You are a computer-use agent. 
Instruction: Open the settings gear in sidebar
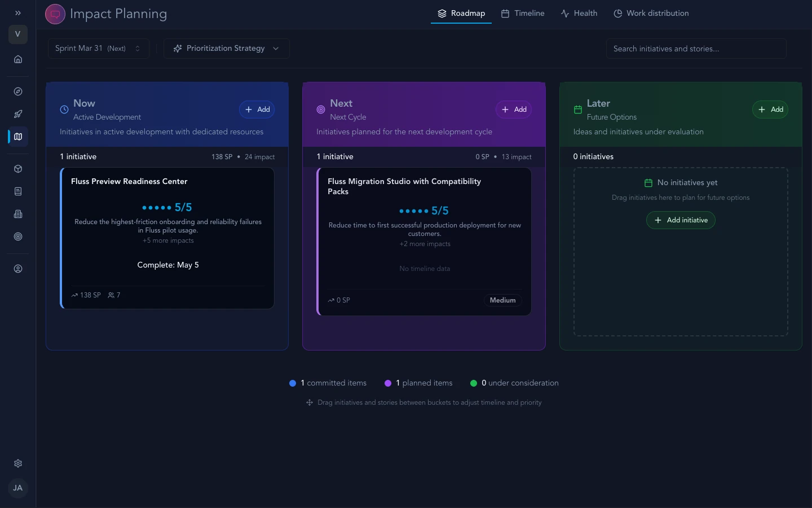[x=18, y=463]
